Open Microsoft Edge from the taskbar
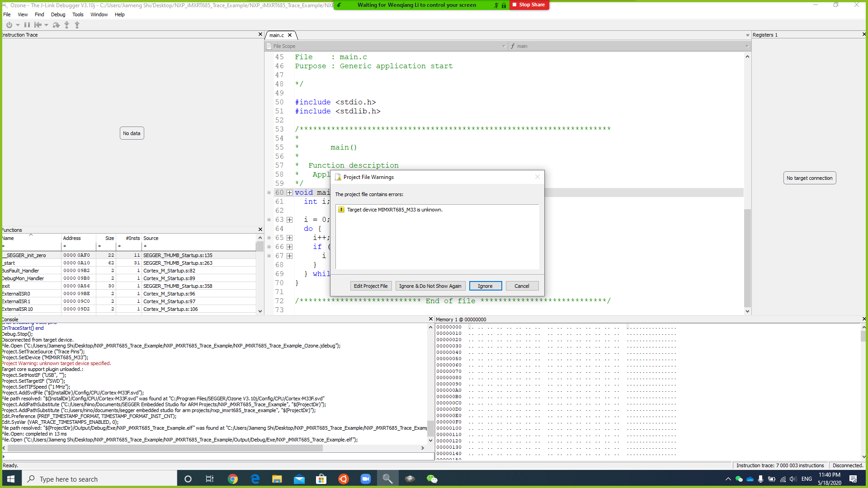Image resolution: width=868 pixels, height=488 pixels. coord(255,479)
